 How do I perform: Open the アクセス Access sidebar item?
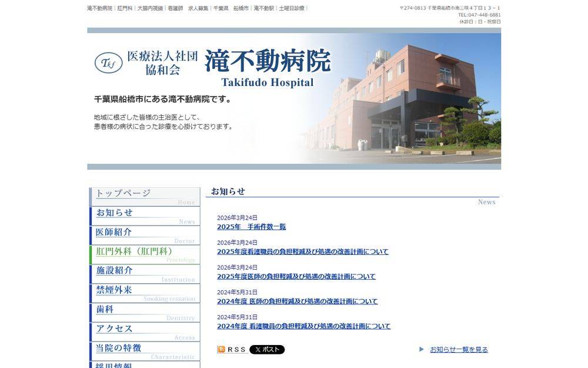[145, 332]
